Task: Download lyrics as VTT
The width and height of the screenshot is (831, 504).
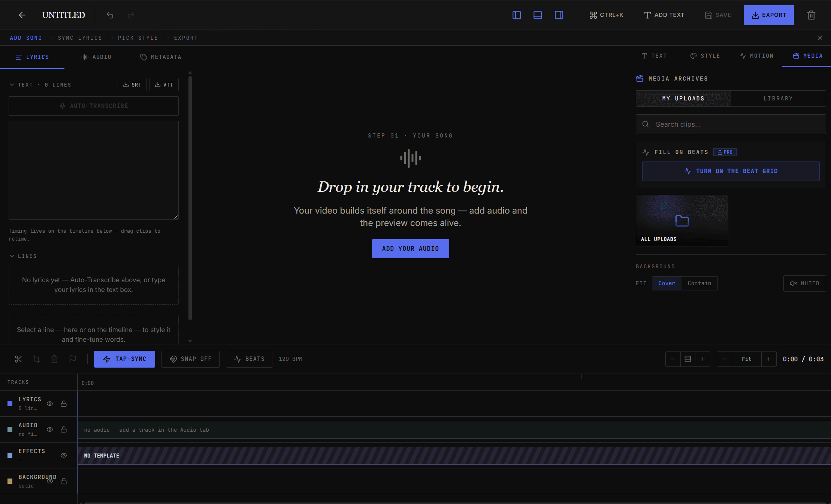Action: tap(164, 85)
